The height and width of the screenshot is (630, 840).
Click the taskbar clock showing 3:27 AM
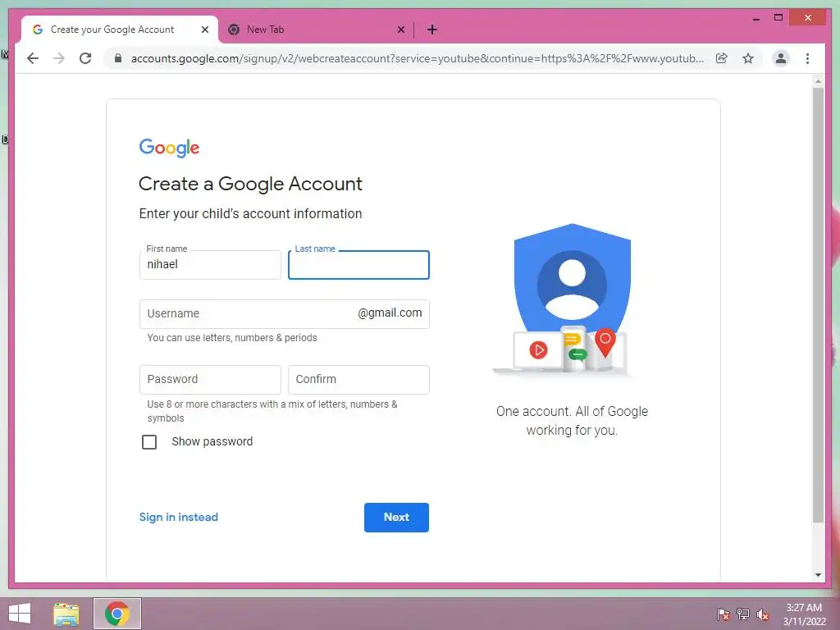pyautogui.click(x=804, y=614)
